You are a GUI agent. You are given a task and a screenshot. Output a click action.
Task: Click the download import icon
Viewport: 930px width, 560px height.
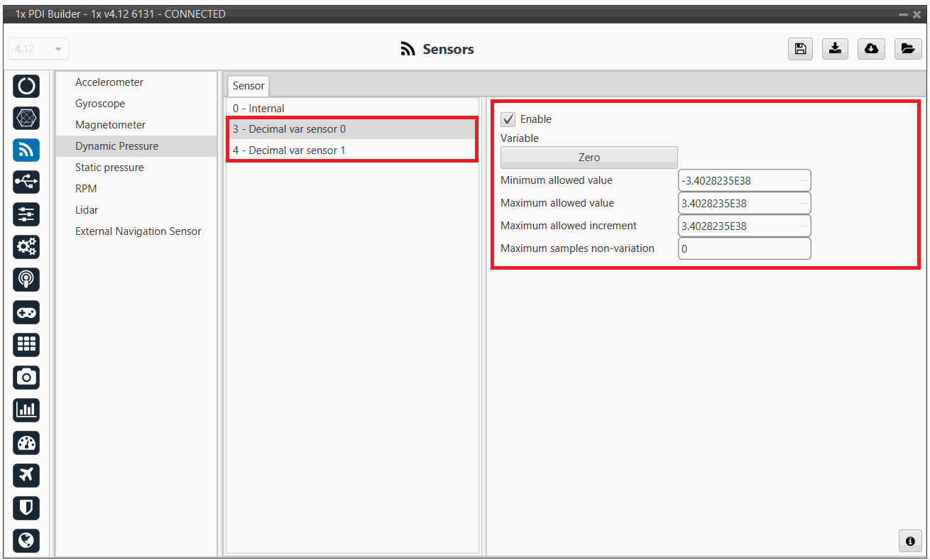click(836, 49)
